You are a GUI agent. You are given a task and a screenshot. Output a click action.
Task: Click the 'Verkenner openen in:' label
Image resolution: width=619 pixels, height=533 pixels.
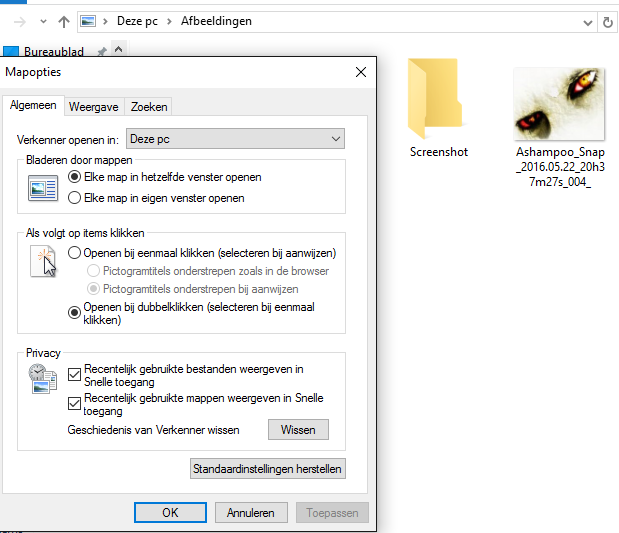point(68,140)
